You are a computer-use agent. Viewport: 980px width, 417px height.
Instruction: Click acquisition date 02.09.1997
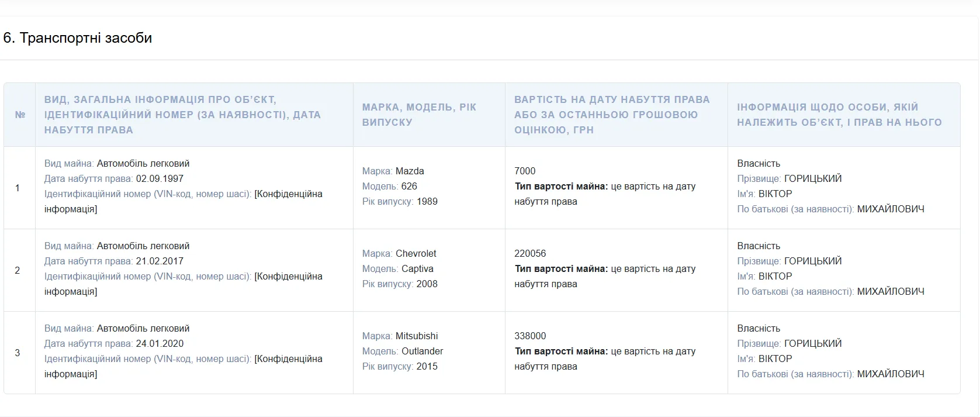160,178
